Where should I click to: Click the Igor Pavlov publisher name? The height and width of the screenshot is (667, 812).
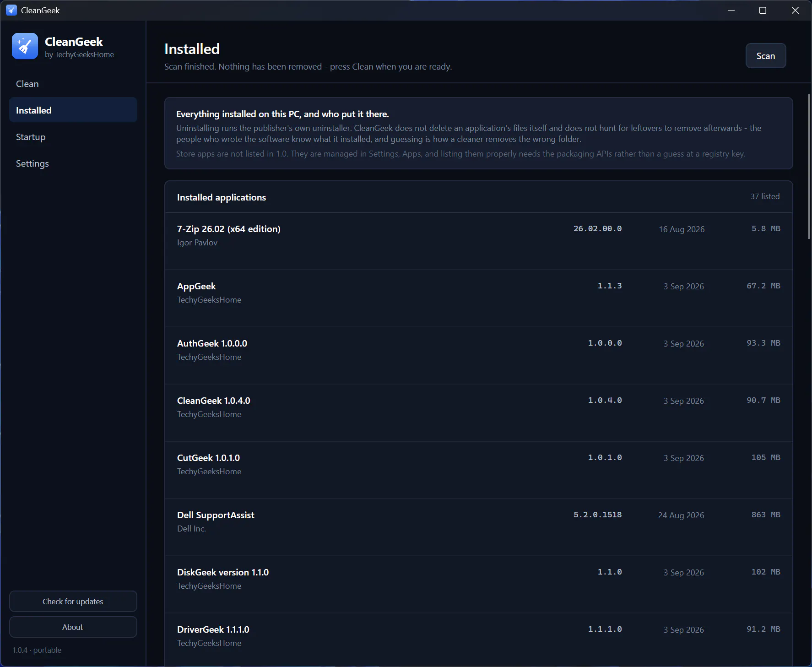click(x=197, y=243)
